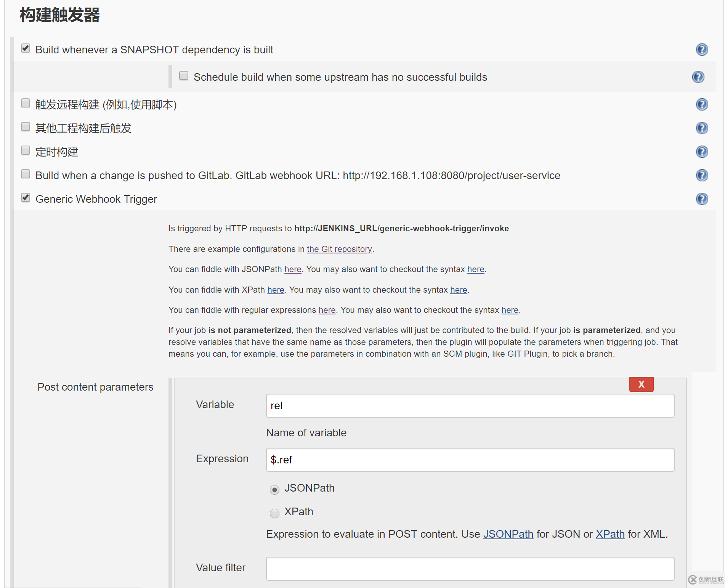Open help for schedule upstream builds option
725x588 pixels.
[698, 77]
